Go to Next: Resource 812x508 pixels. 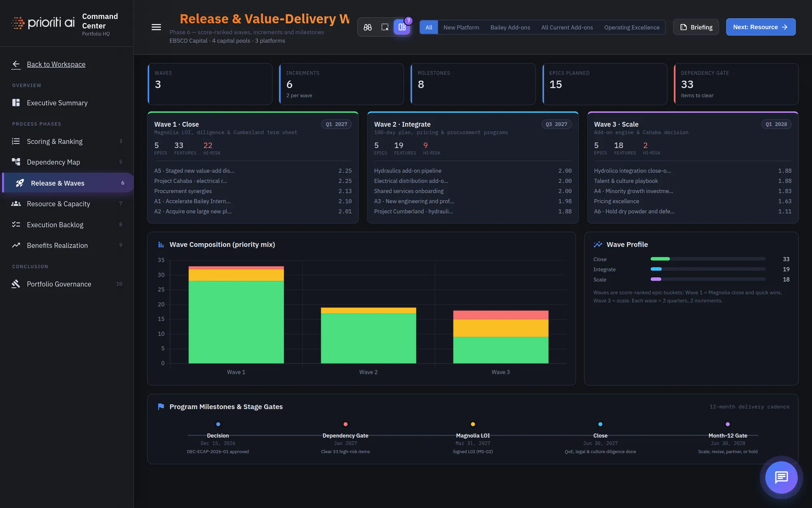760,27
